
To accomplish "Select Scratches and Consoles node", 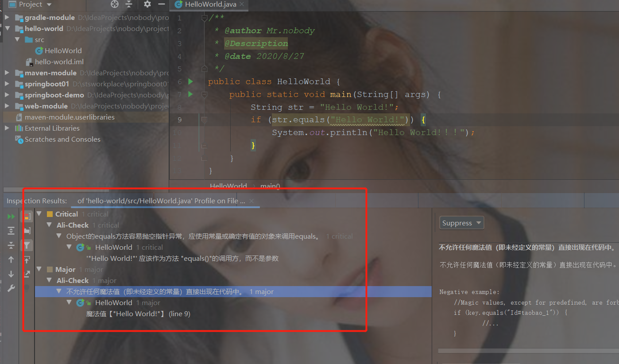I will pyautogui.click(x=62, y=139).
